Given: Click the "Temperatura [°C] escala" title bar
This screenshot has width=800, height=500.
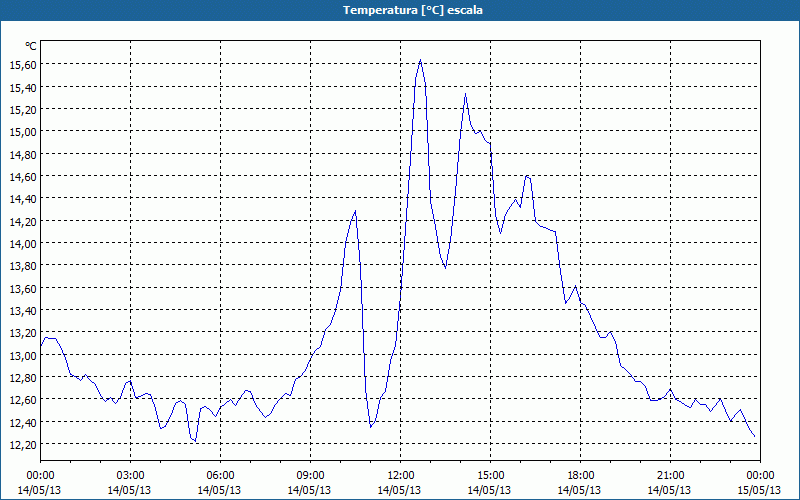Looking at the screenshot, I should [400, 10].
